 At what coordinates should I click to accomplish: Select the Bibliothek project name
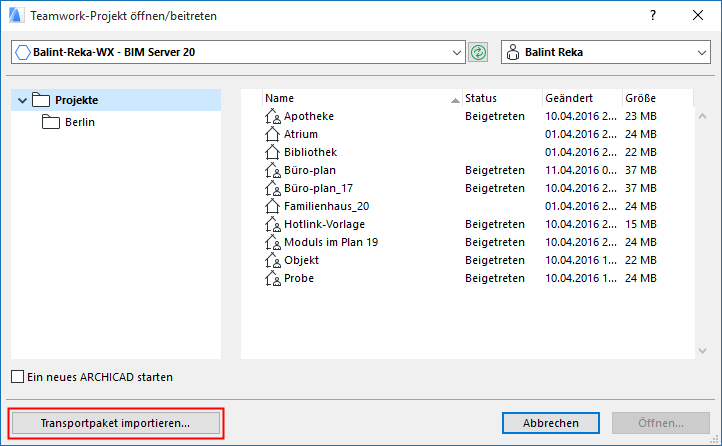point(310,152)
